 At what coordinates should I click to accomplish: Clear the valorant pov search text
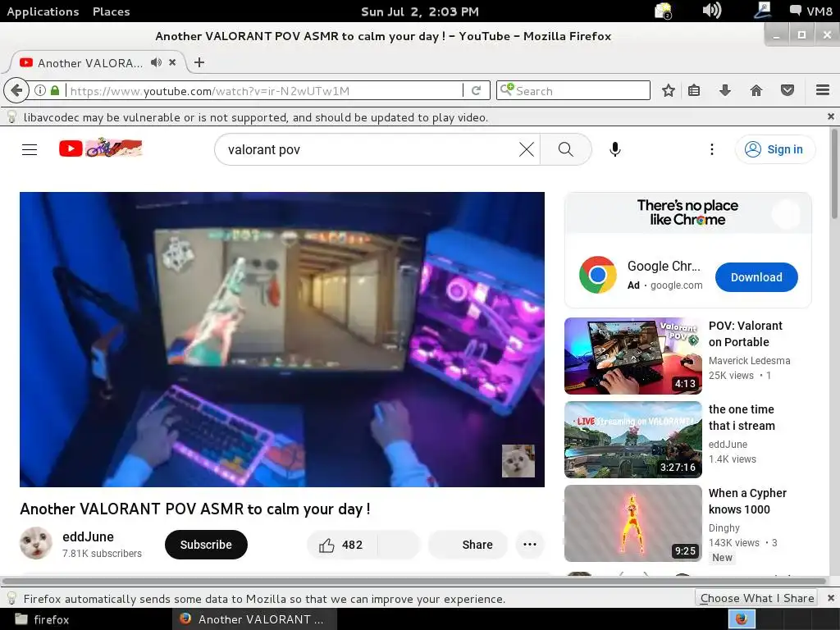tap(527, 149)
